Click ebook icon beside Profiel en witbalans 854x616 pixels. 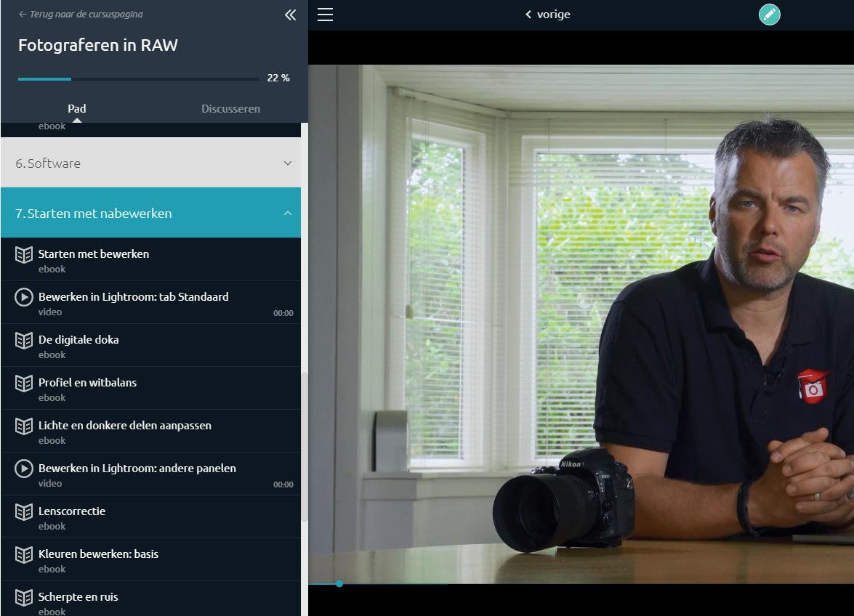[x=24, y=384]
